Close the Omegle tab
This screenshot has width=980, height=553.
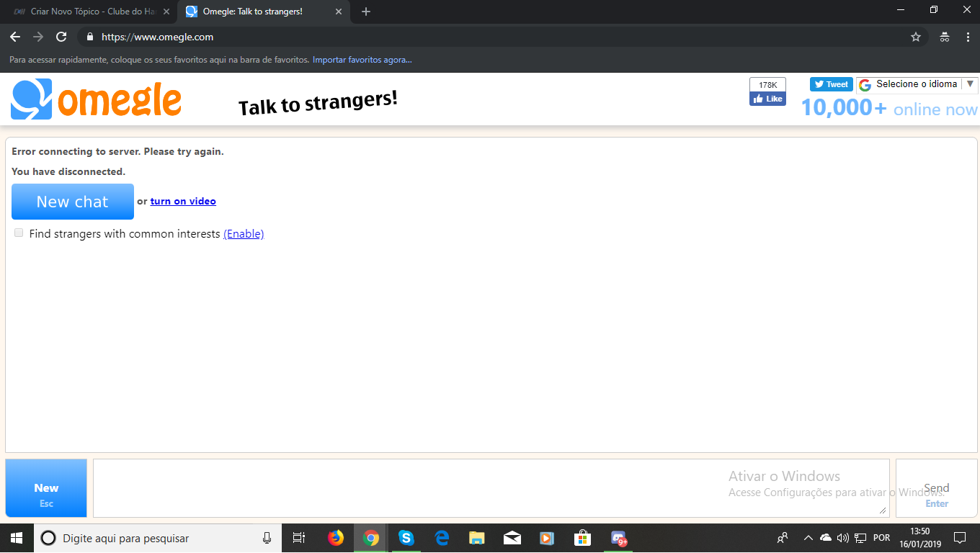pos(339,12)
